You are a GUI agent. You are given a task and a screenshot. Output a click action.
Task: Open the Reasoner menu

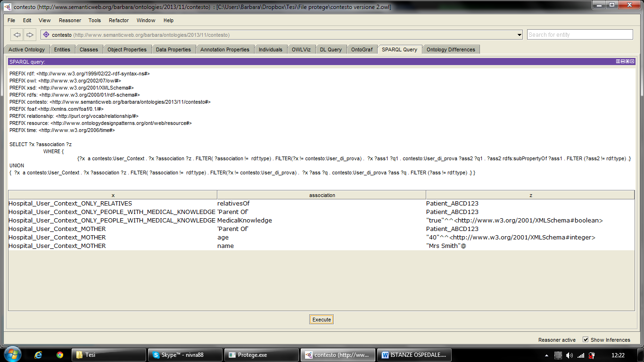[70, 20]
